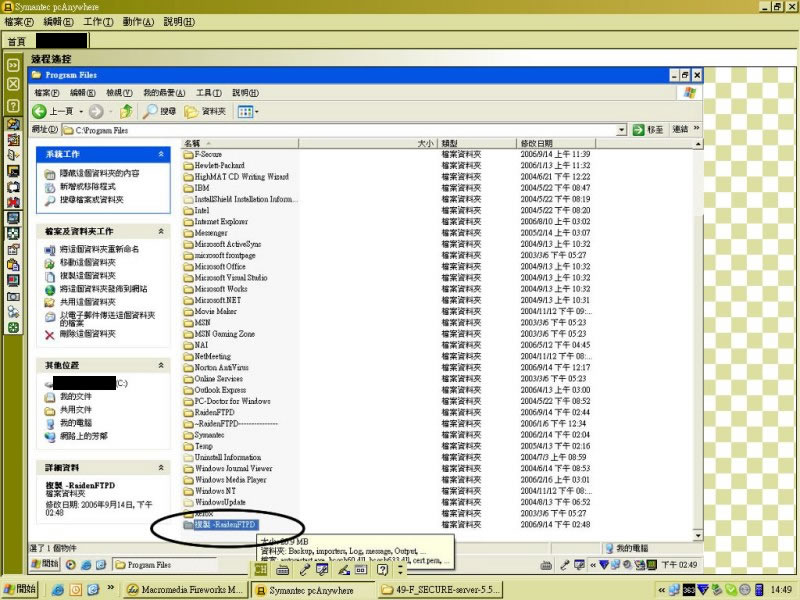The image size is (800, 600).
Task: Open 網路上的芳鄰 under 其他位置
Action: (84, 437)
